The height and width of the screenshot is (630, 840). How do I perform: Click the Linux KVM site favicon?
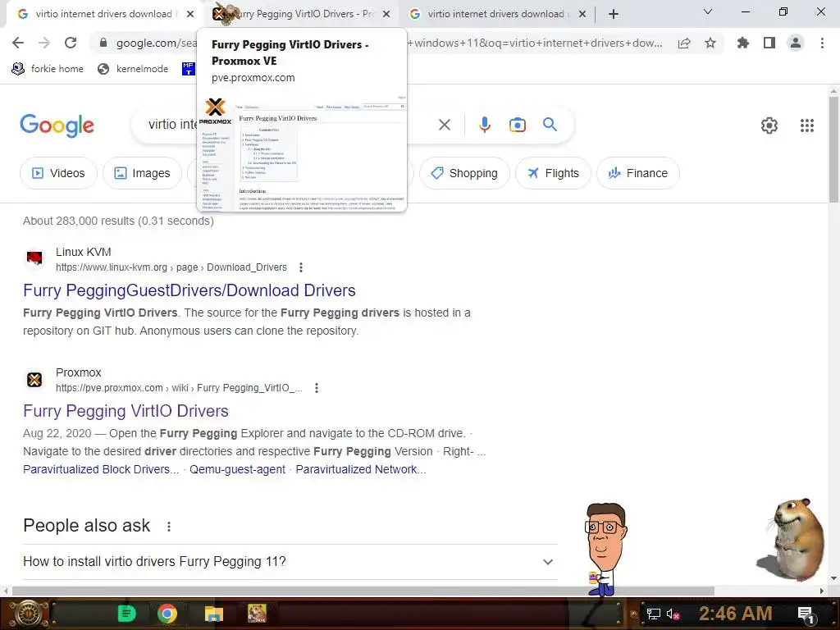(34, 259)
